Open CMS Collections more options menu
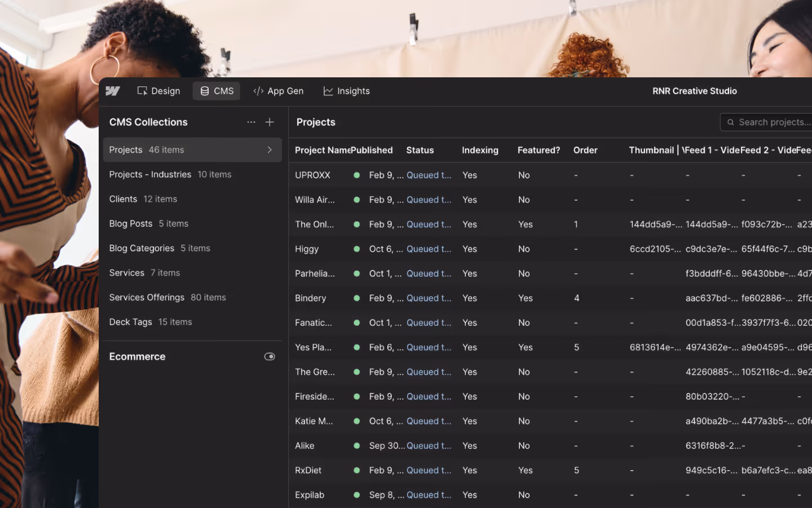Image resolution: width=812 pixels, height=508 pixels. pos(251,122)
